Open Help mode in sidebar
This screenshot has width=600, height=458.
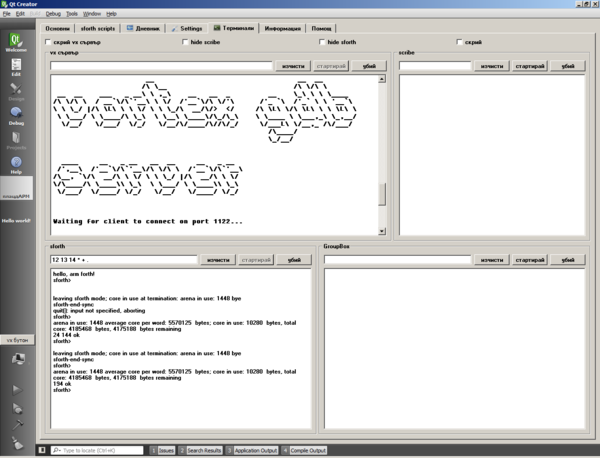point(16,165)
